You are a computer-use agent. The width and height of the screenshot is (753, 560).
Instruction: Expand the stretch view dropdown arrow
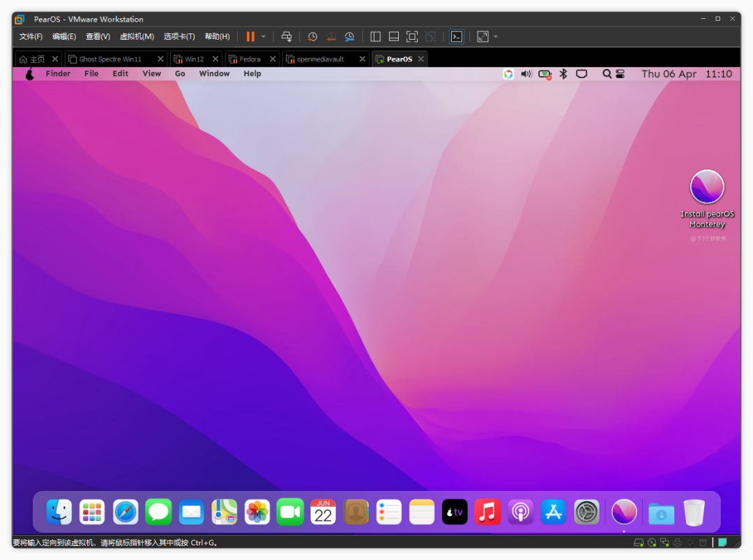click(496, 37)
